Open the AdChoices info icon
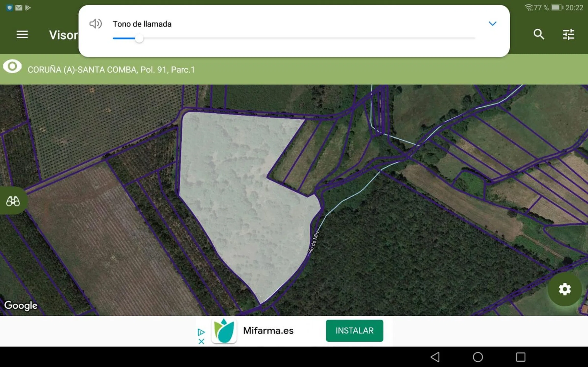 coord(201,332)
